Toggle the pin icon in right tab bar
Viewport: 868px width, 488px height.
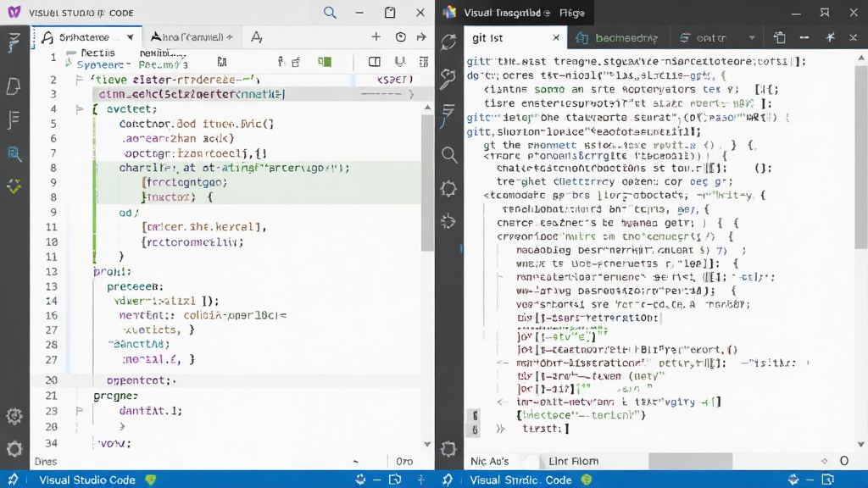tap(830, 37)
